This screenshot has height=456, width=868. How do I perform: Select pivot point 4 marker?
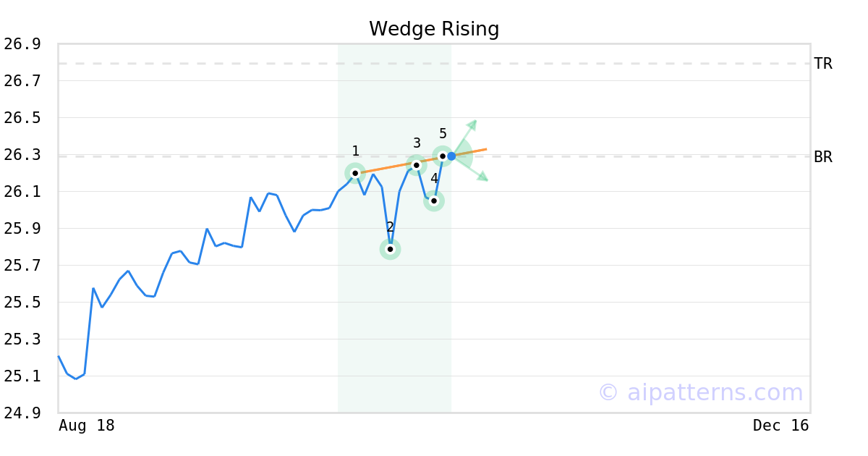click(x=434, y=200)
